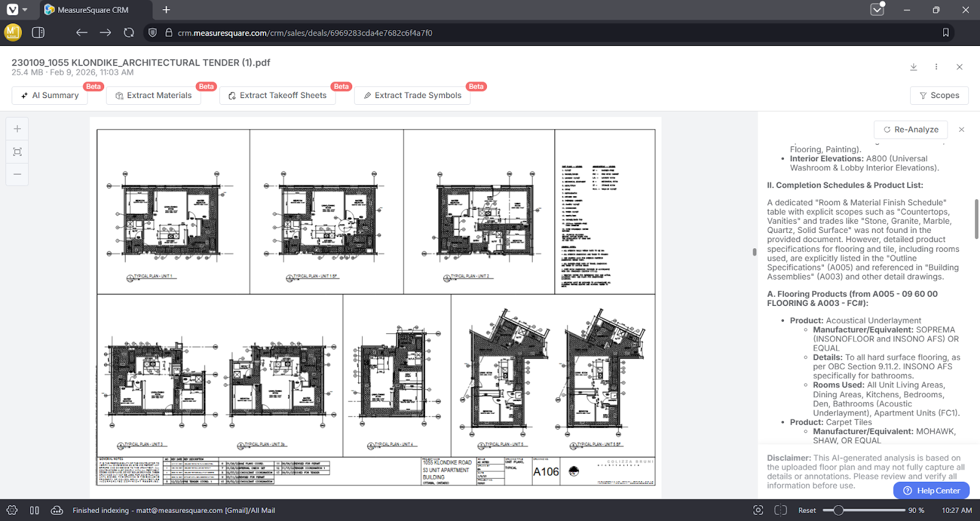This screenshot has height=521, width=980.
Task: Toggle the browser side panel
Action: (x=38, y=32)
